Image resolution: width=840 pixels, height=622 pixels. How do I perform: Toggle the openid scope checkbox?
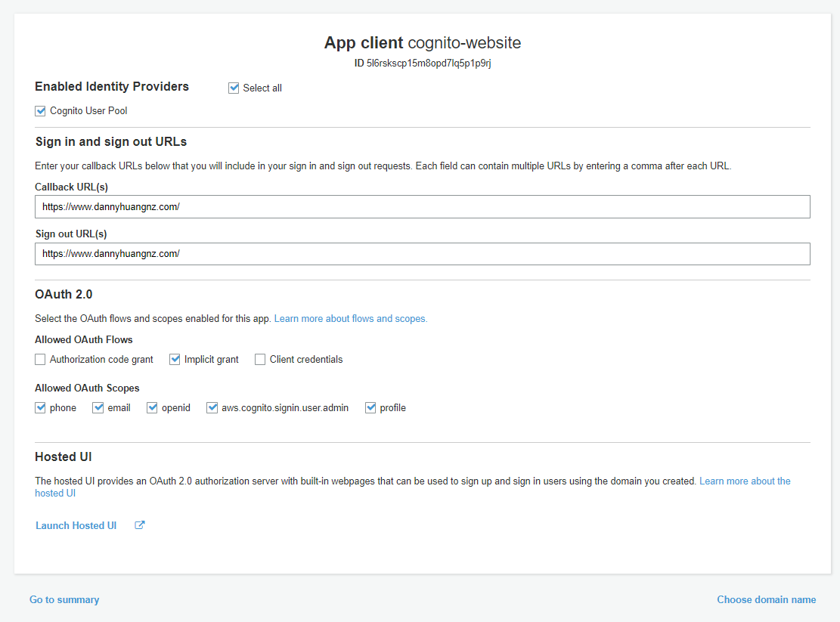pos(152,408)
